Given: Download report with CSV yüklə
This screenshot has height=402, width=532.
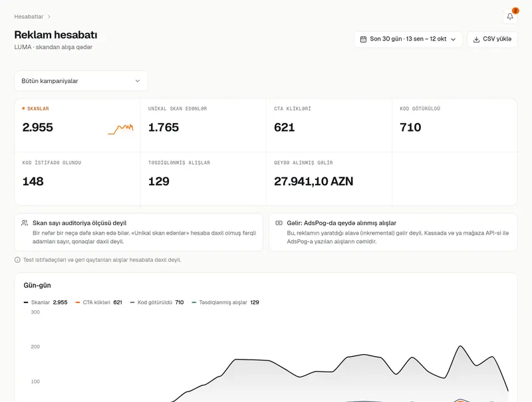Looking at the screenshot, I should click(x=492, y=39).
